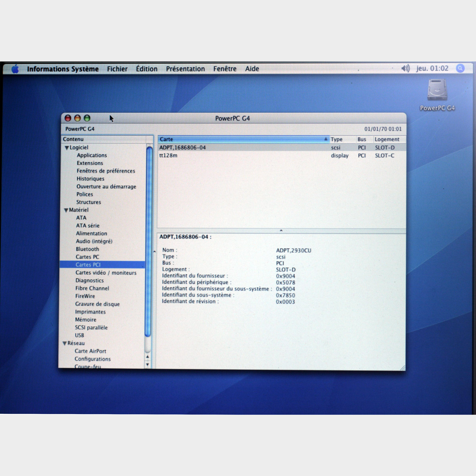Select Applications in the sidebar
Screen dimensions: 476x476
pos(92,155)
